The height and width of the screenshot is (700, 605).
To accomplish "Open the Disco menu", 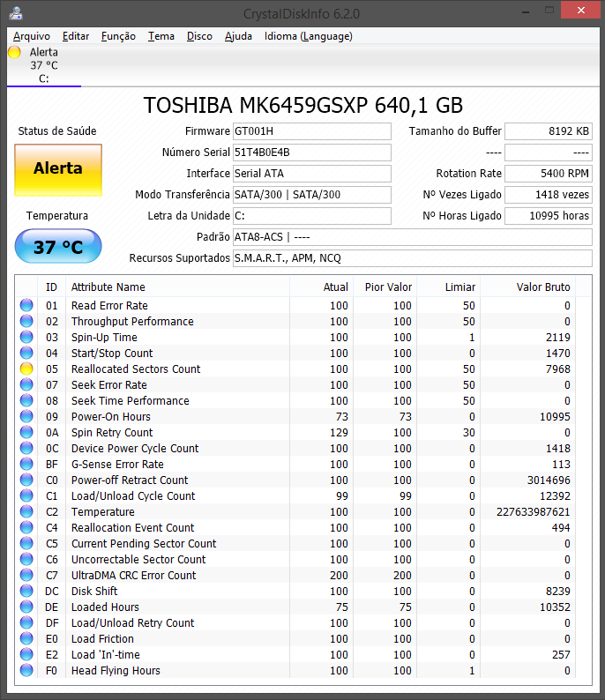I will [199, 36].
